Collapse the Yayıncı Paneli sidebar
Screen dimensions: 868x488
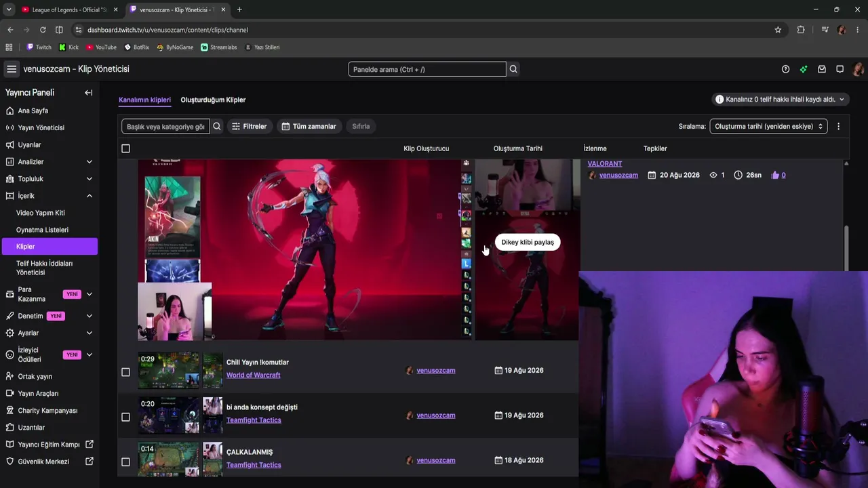pyautogui.click(x=89, y=93)
